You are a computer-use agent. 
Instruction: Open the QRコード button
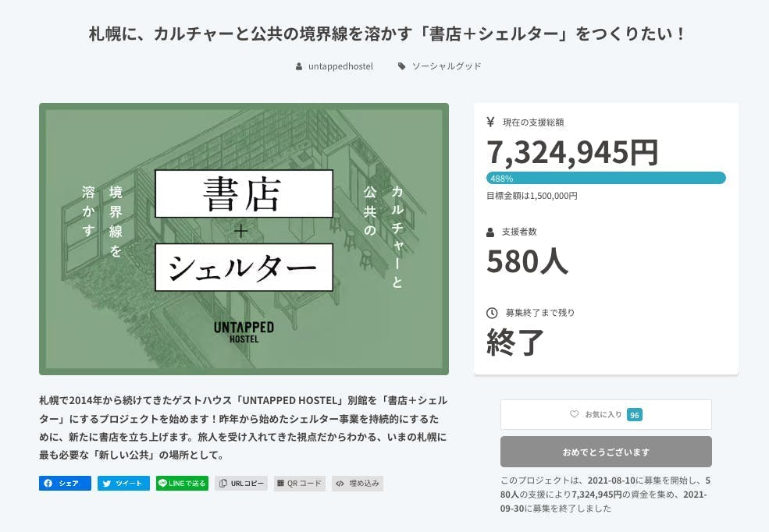(x=299, y=484)
